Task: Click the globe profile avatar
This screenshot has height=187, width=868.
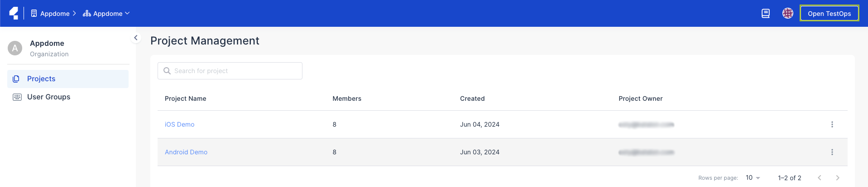Action: click(x=788, y=14)
